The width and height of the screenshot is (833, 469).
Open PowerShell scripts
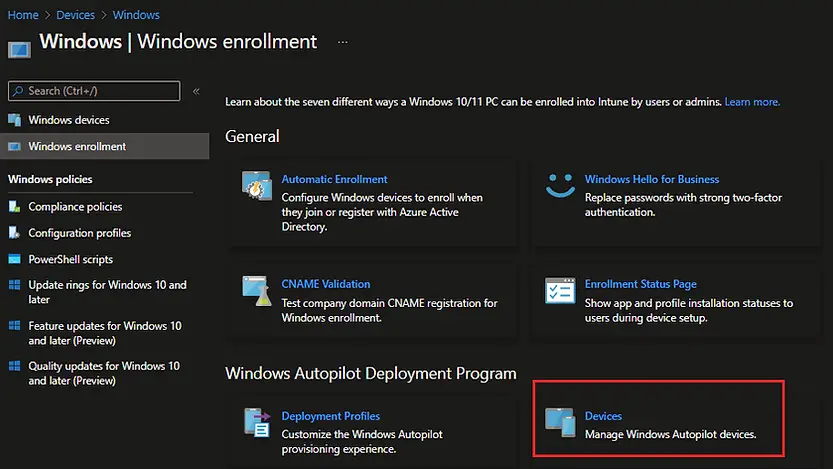pyautogui.click(x=71, y=259)
